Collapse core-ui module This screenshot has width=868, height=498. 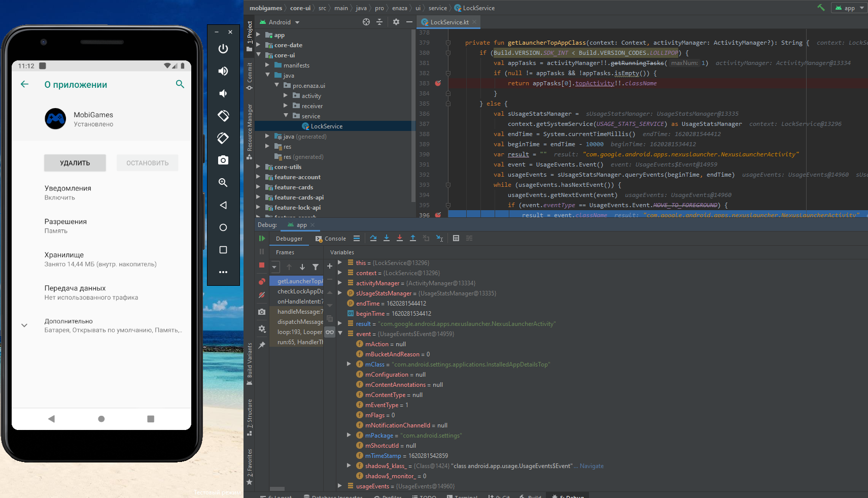(258, 55)
